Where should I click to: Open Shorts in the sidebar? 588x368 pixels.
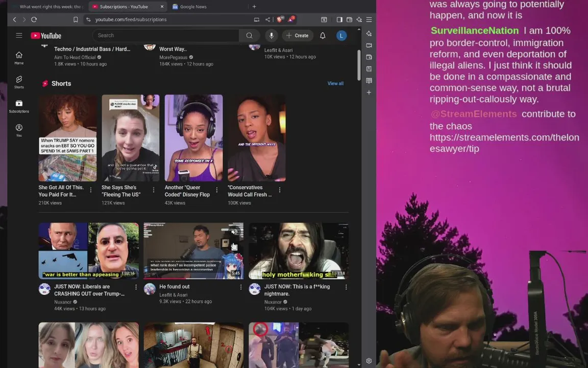[x=19, y=82]
